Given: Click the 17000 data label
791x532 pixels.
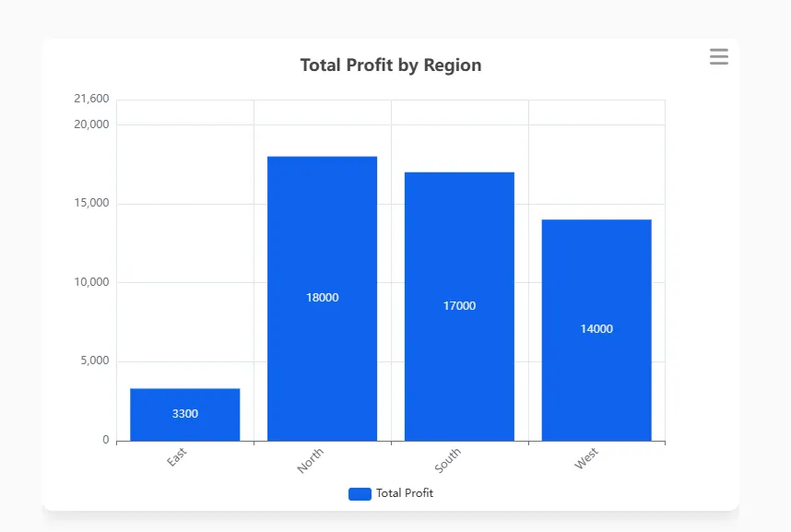Looking at the screenshot, I should pyautogui.click(x=459, y=306).
